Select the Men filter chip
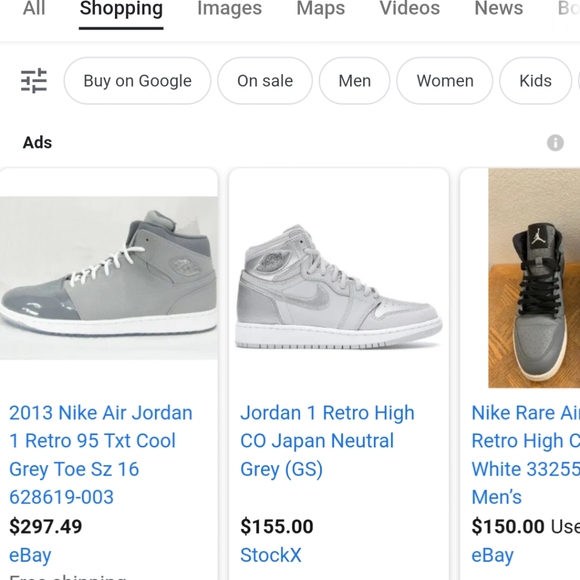This screenshot has width=580, height=580. [x=354, y=81]
